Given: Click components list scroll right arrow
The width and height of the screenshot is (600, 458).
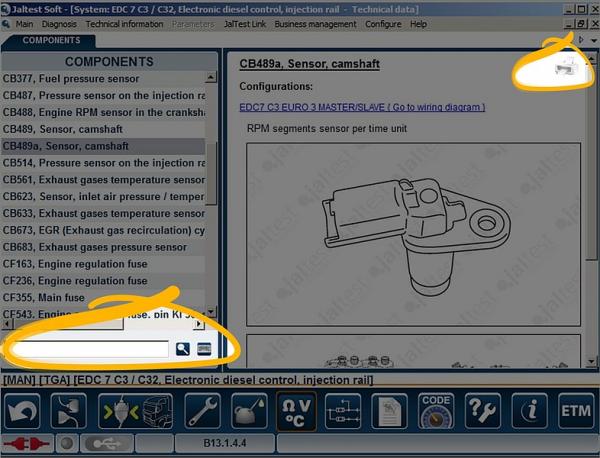Looking at the screenshot, I should pos(198,324).
